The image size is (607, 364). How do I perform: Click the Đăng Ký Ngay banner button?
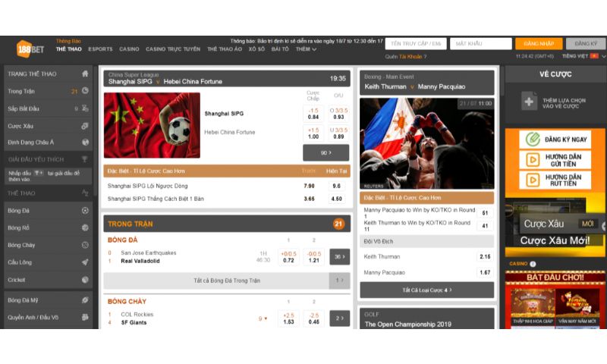(555, 140)
